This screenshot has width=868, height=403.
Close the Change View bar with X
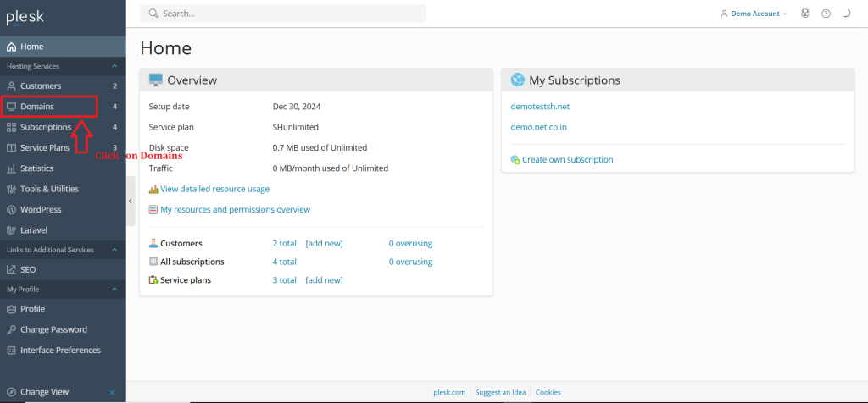pyautogui.click(x=113, y=393)
